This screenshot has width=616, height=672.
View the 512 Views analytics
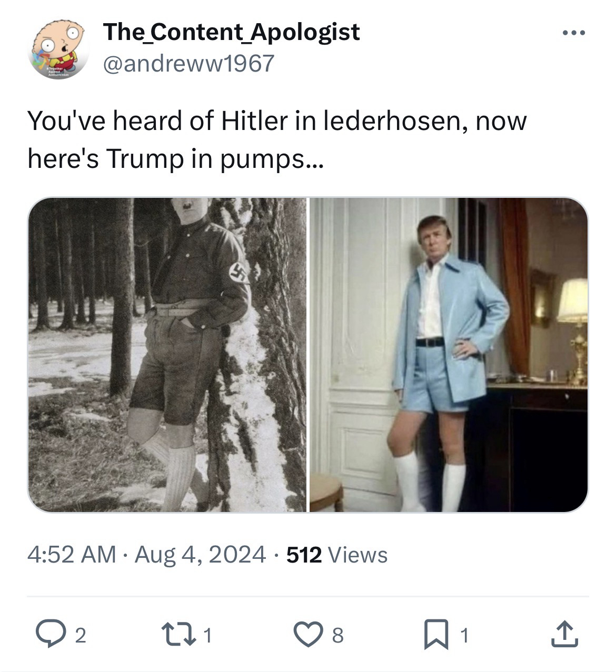tap(337, 554)
